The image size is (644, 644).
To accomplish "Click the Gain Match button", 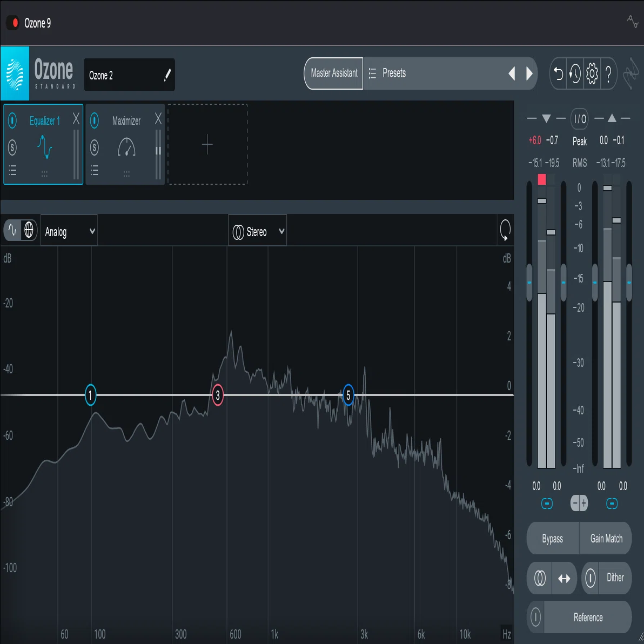I will 606,539.
